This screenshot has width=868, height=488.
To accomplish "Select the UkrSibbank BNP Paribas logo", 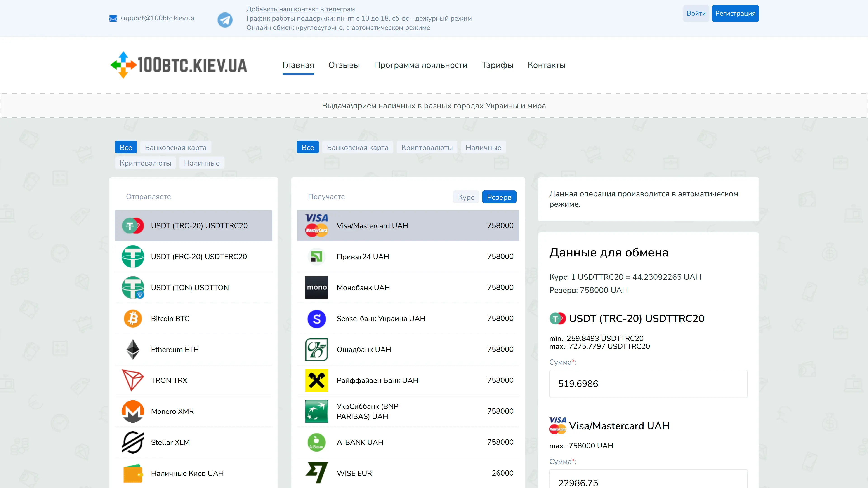I will [x=316, y=412].
